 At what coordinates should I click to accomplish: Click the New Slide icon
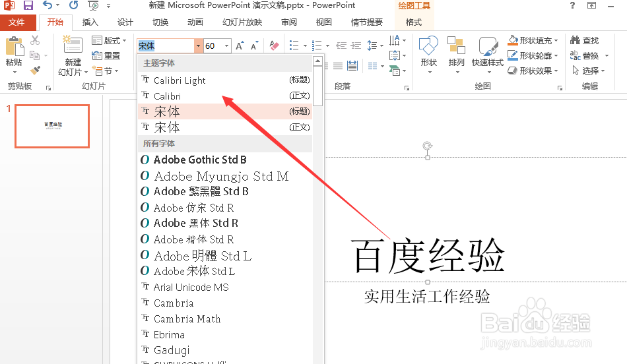pos(73,45)
